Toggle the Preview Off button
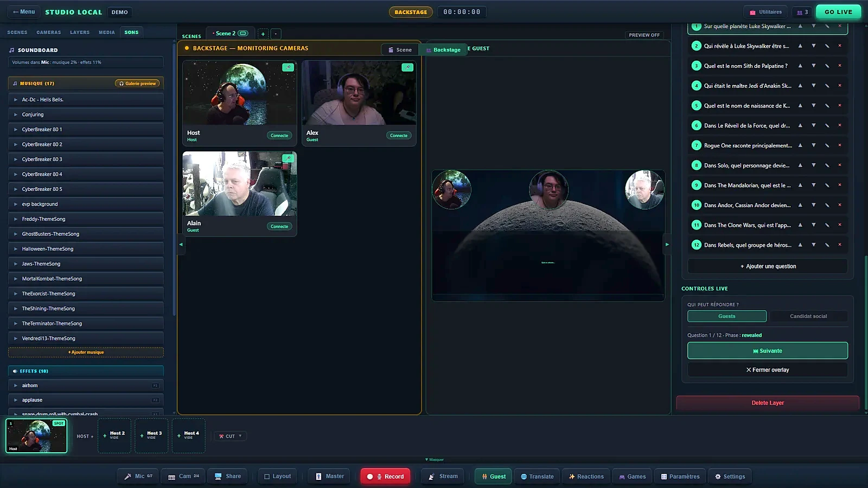 click(644, 35)
